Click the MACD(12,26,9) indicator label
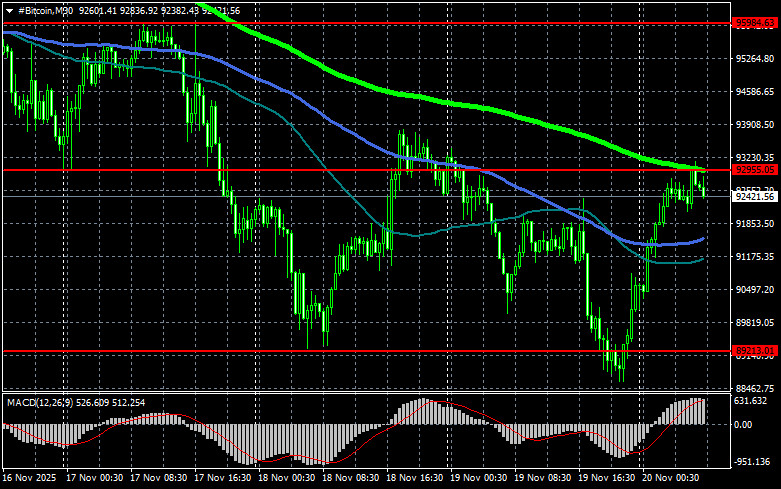Screen dimensions: 781x489 pyautogui.click(x=41, y=402)
